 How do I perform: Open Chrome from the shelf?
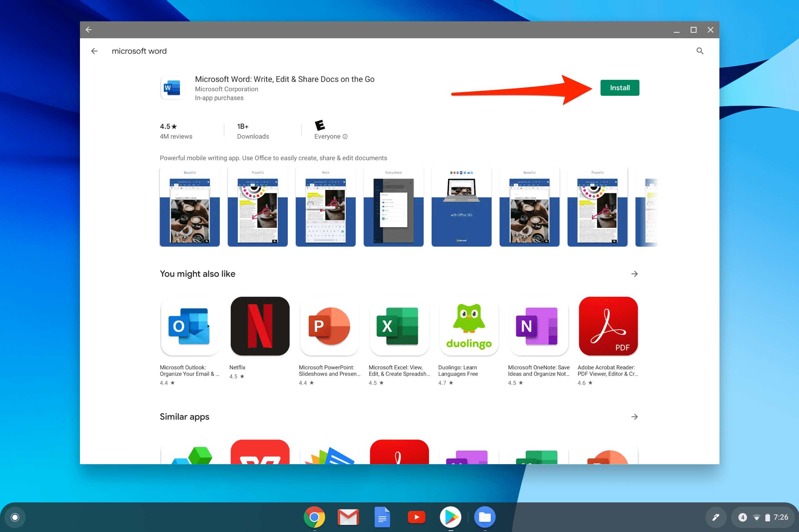[314, 517]
